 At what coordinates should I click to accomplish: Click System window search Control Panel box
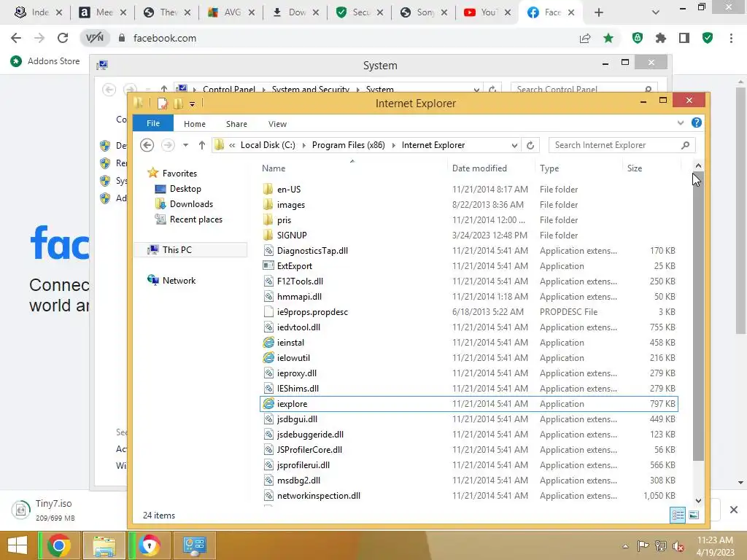(584, 89)
